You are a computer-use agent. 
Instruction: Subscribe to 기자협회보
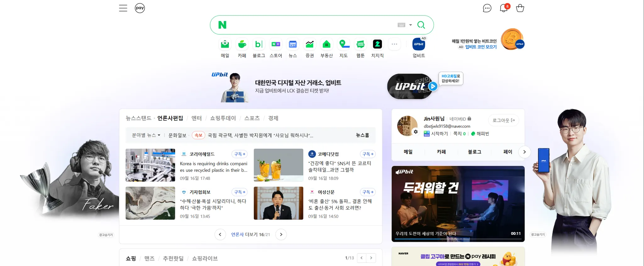(x=240, y=192)
